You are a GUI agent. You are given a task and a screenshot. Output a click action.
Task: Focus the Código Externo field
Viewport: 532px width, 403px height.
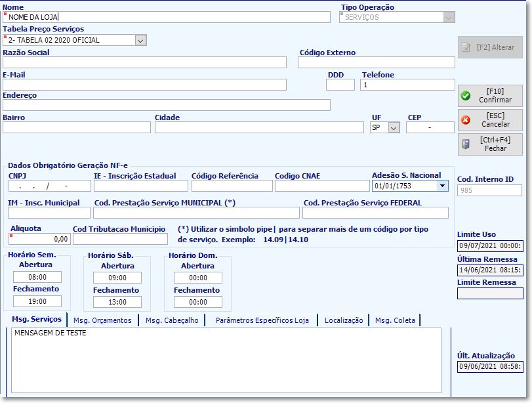point(377,62)
